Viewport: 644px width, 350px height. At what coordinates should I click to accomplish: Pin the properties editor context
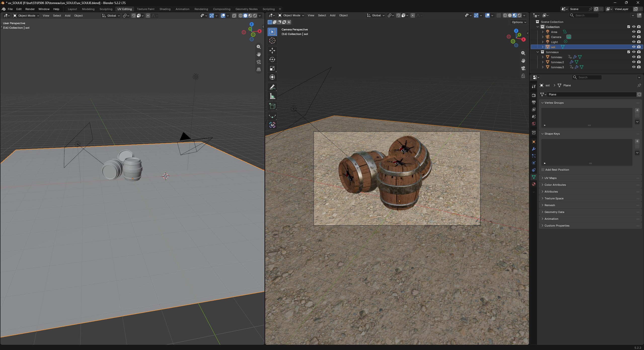pyautogui.click(x=639, y=85)
